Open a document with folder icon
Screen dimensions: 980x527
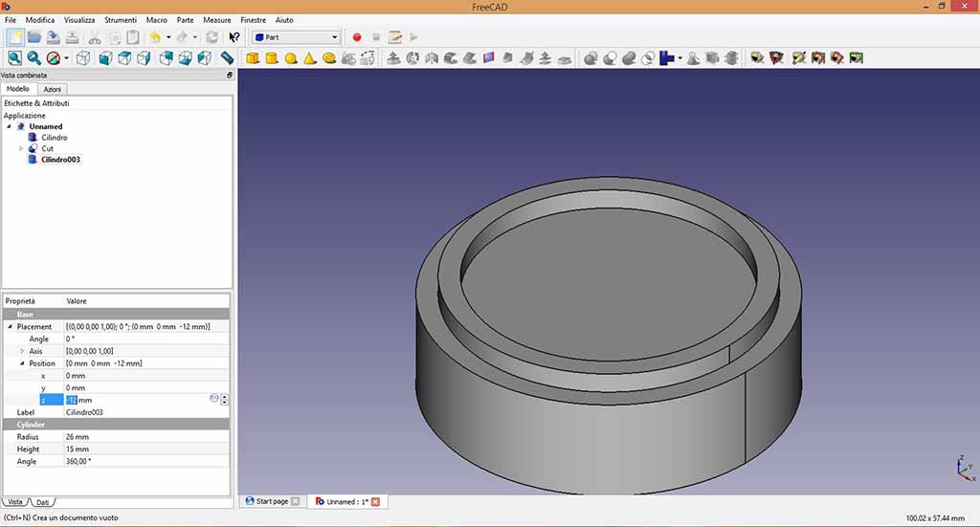pos(34,37)
